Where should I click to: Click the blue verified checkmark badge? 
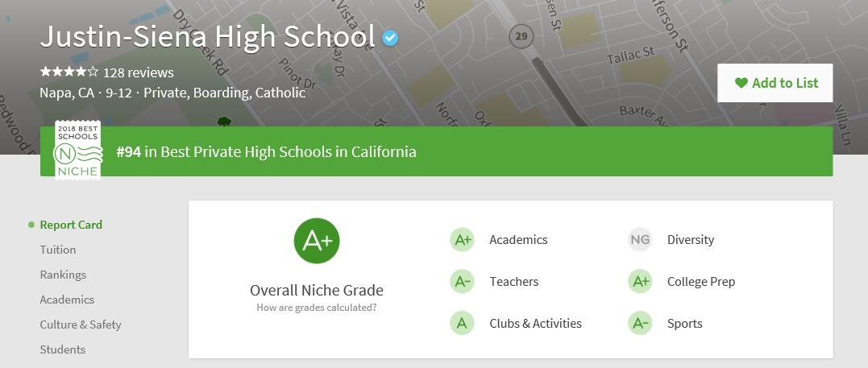click(390, 38)
